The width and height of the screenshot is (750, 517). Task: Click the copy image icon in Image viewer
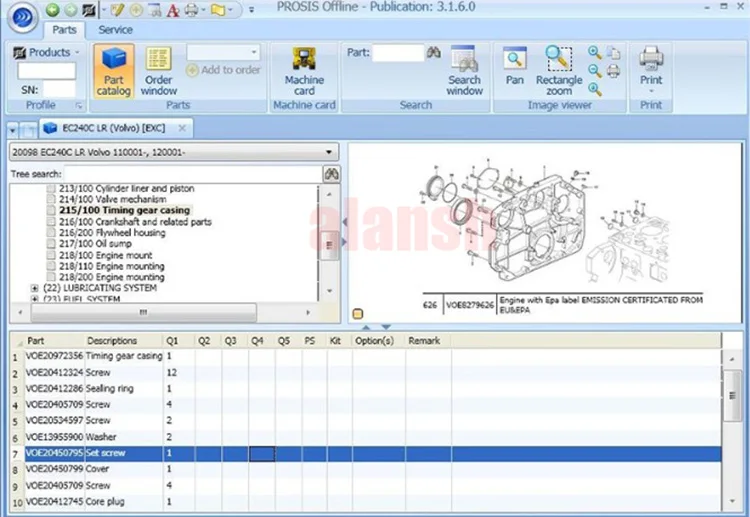[x=614, y=53]
